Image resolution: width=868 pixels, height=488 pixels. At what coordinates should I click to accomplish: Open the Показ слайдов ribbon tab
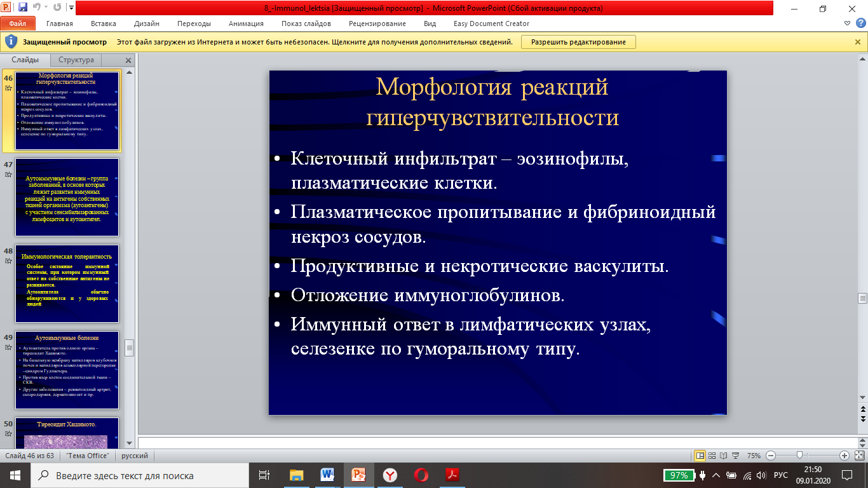[306, 24]
